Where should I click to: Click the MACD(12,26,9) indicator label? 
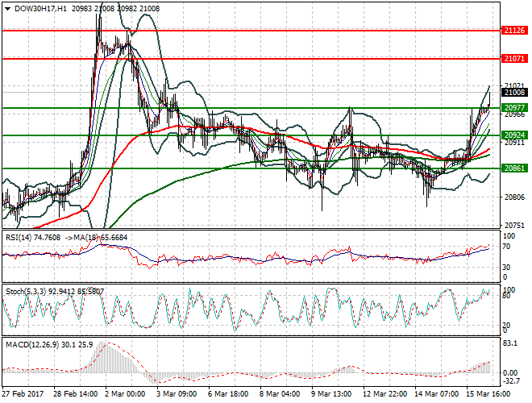click(49, 345)
